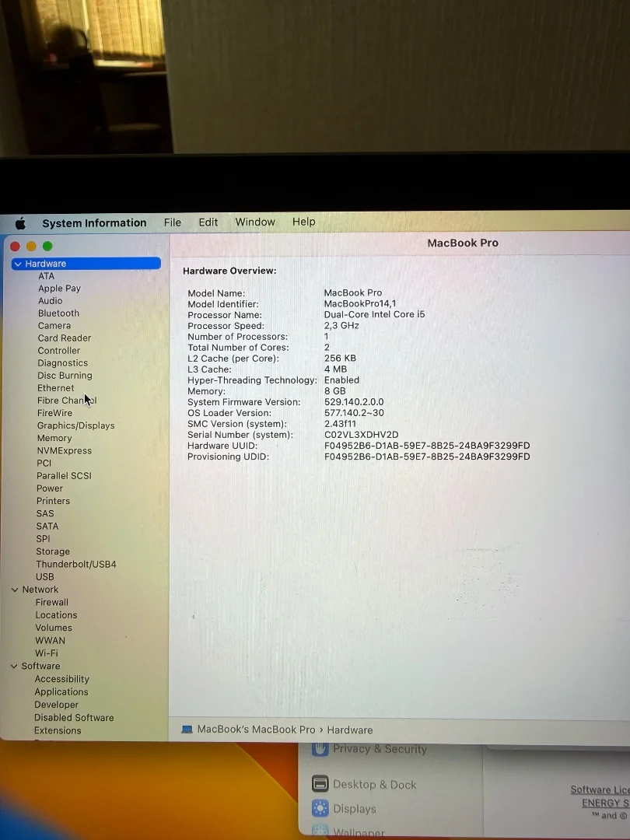Image resolution: width=630 pixels, height=840 pixels.
Task: Select SAS in sidebar
Action: click(x=45, y=513)
